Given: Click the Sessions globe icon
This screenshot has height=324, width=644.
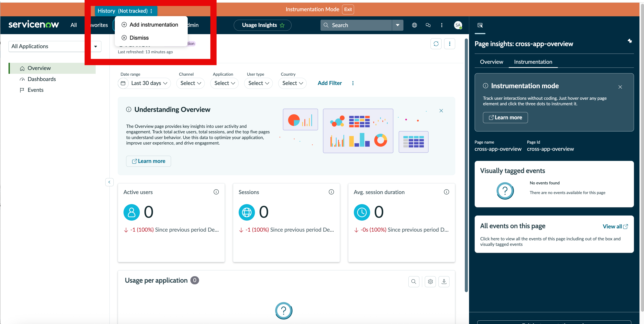Looking at the screenshot, I should pos(247,213).
